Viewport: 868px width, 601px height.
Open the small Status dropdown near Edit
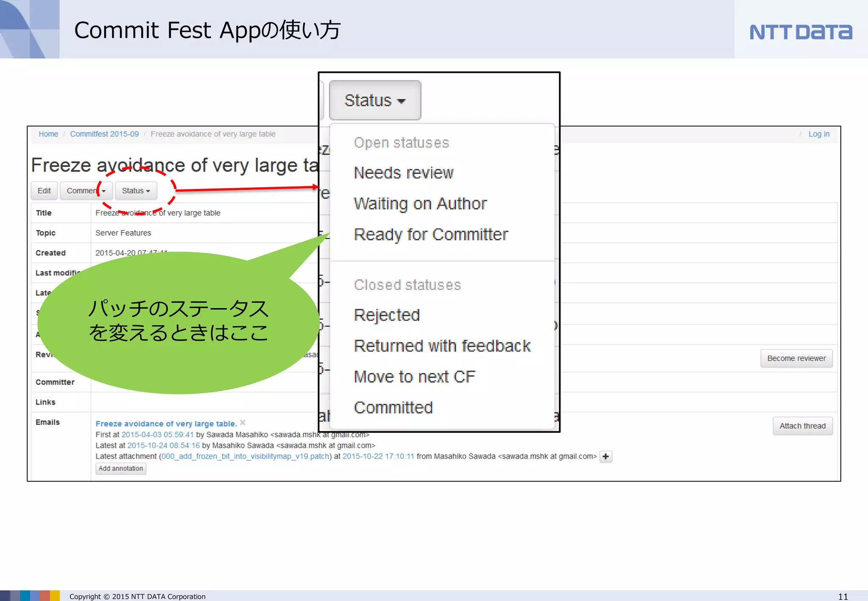pyautogui.click(x=136, y=191)
